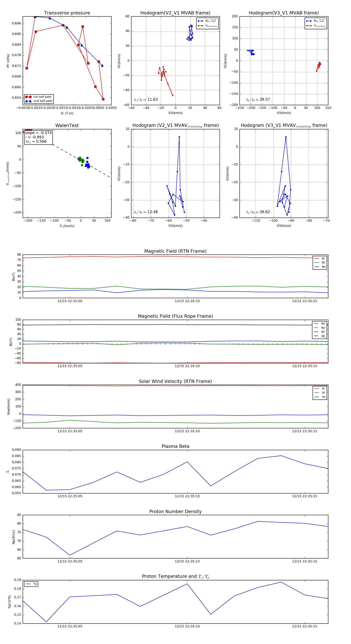Select the 'Bn' legend label

point(324,267)
